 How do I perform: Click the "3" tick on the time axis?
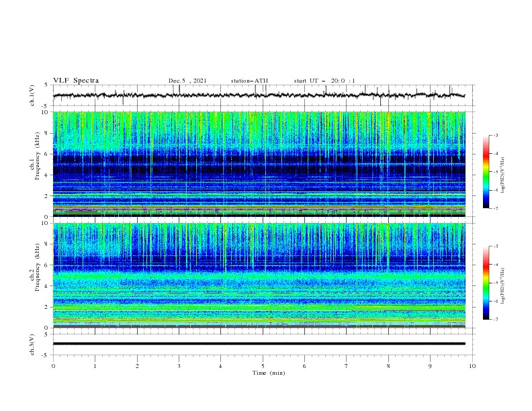(179, 366)
